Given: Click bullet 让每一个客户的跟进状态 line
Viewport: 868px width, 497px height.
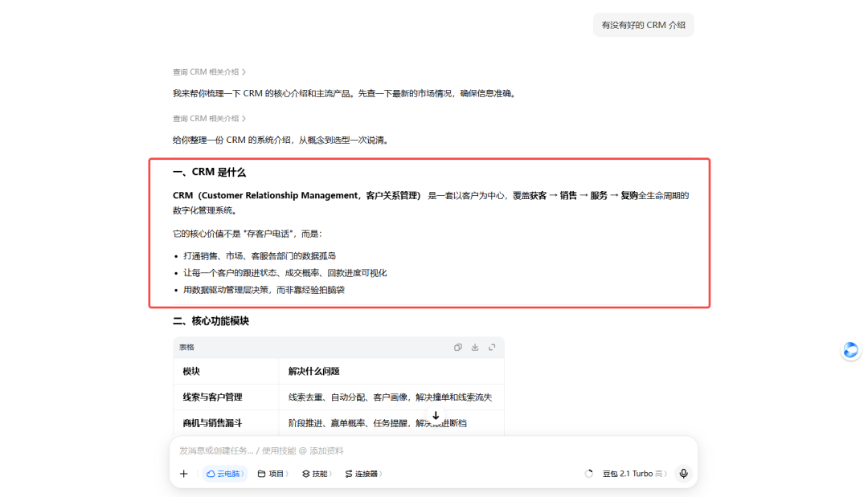Looking at the screenshot, I should click(x=285, y=272).
